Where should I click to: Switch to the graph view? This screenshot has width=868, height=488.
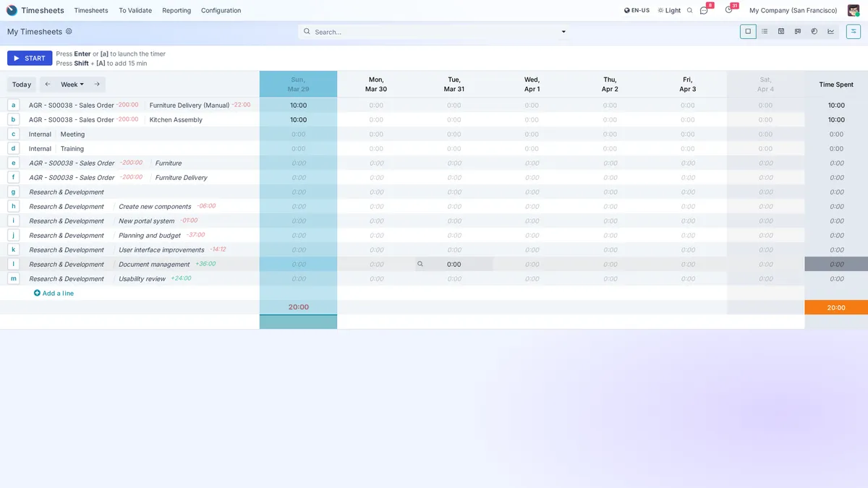click(831, 31)
